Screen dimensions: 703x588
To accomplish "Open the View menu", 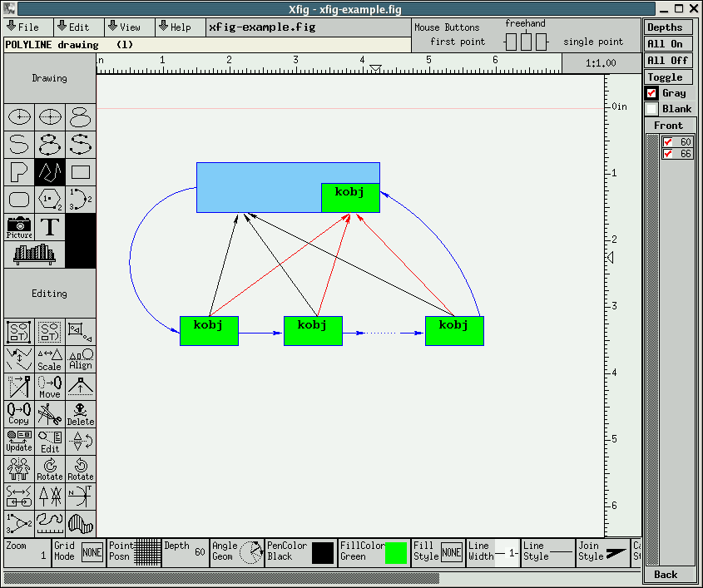I will point(125,27).
